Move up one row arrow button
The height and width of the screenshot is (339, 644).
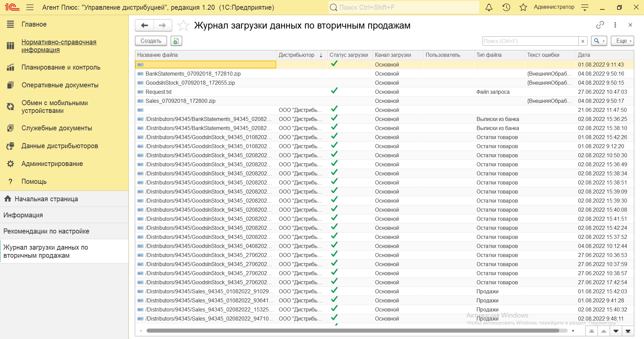(x=604, y=331)
